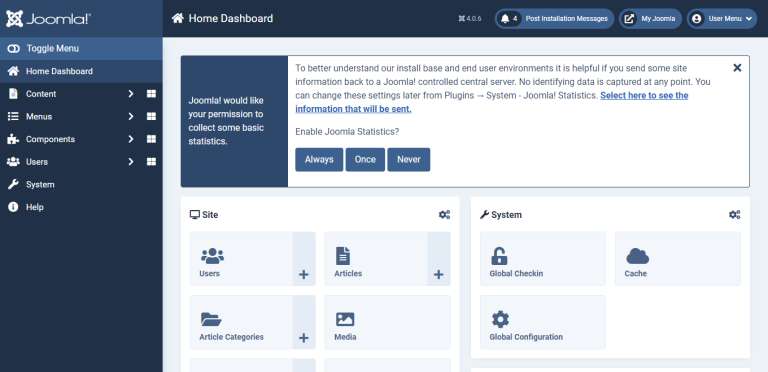Click the notification bell icon
Image resolution: width=768 pixels, height=372 pixels.
(505, 19)
